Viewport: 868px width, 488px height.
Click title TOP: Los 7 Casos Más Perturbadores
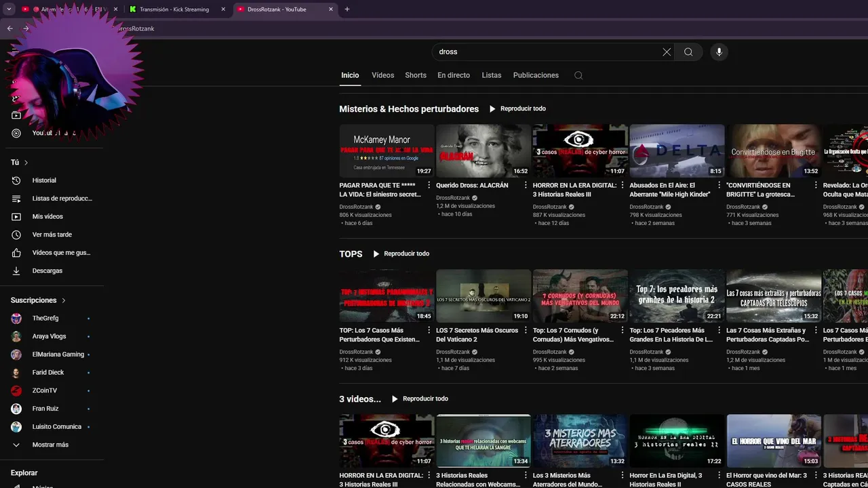tap(380, 334)
